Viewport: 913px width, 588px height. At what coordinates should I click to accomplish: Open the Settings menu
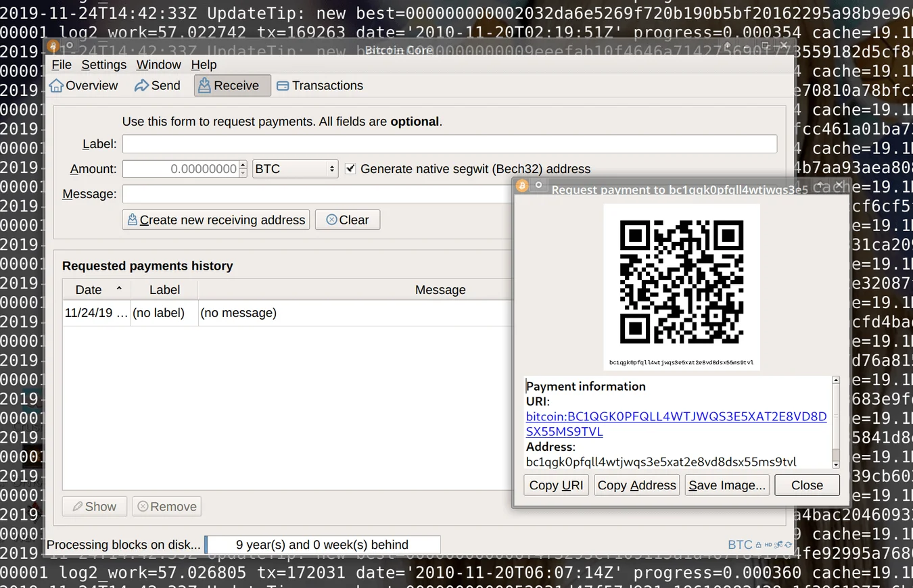[x=103, y=65]
